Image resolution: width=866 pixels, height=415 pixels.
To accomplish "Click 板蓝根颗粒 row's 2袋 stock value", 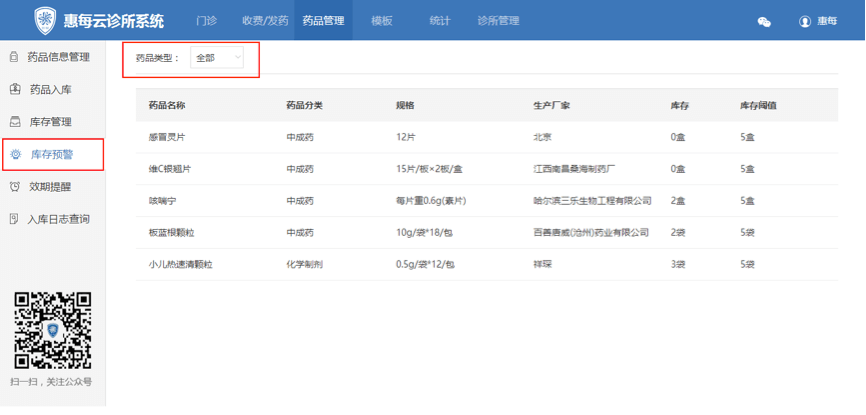I will (x=678, y=233).
